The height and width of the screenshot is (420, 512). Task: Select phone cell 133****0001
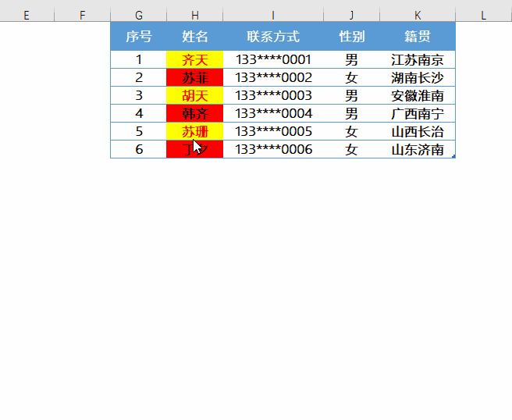point(273,59)
